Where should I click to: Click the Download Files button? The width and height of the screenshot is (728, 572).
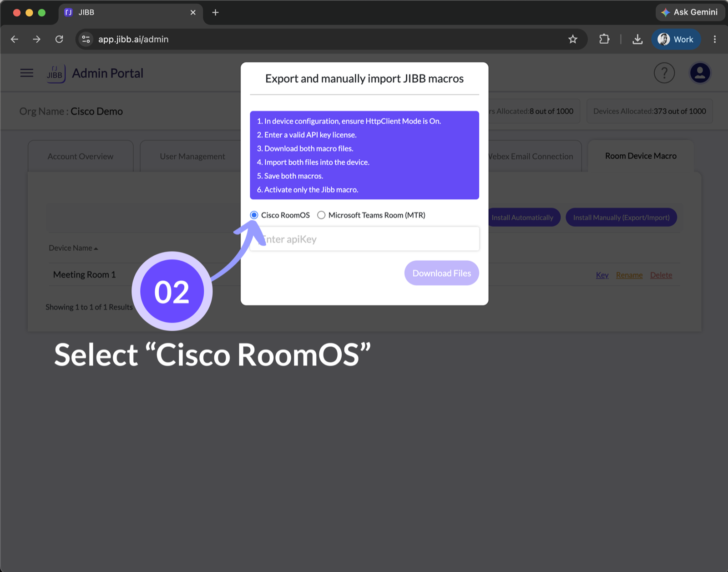click(x=441, y=273)
